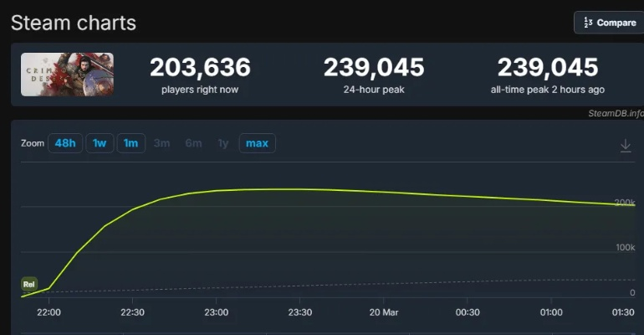The height and width of the screenshot is (335, 644).
Task: Click the disabled 6m zoom option
Action: [193, 143]
